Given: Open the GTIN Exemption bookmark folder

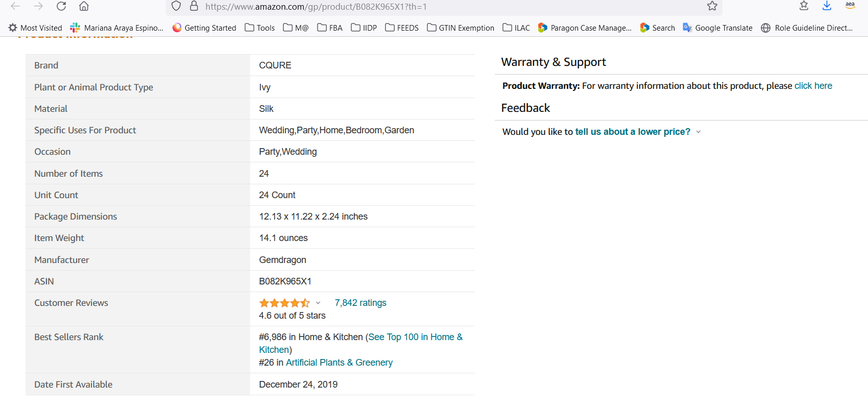Looking at the screenshot, I should 461,28.
